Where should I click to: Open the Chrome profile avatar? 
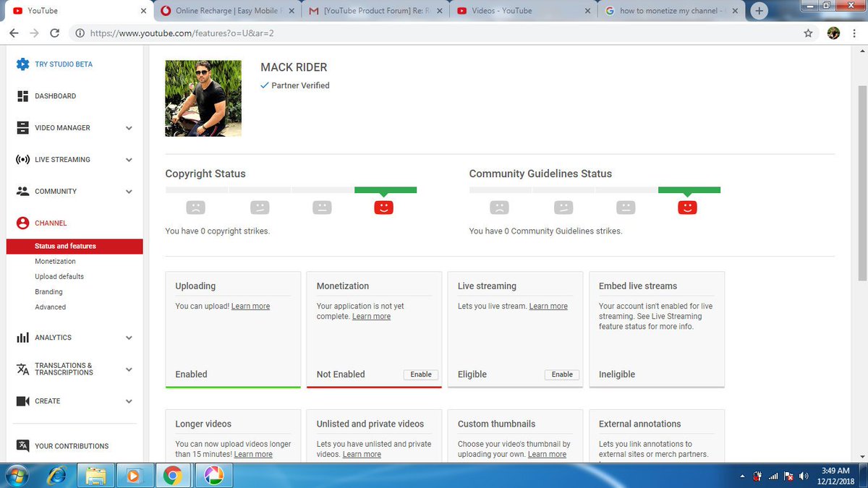pyautogui.click(x=833, y=33)
